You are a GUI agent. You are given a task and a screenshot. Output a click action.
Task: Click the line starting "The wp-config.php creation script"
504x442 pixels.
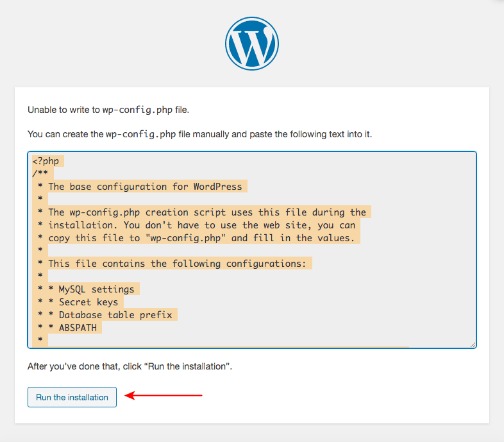click(x=206, y=212)
